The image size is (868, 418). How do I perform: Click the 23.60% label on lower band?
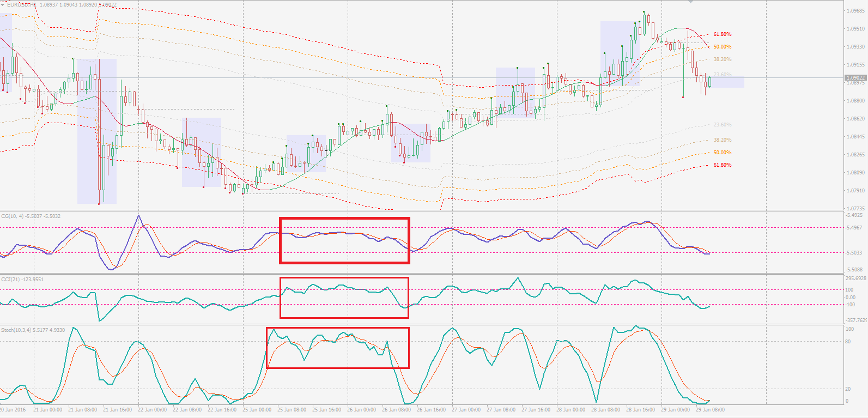[723, 125]
